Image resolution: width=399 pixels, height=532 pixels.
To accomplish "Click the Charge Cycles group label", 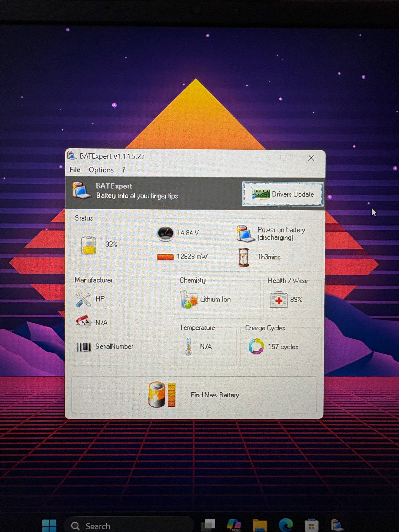I will pos(265,328).
